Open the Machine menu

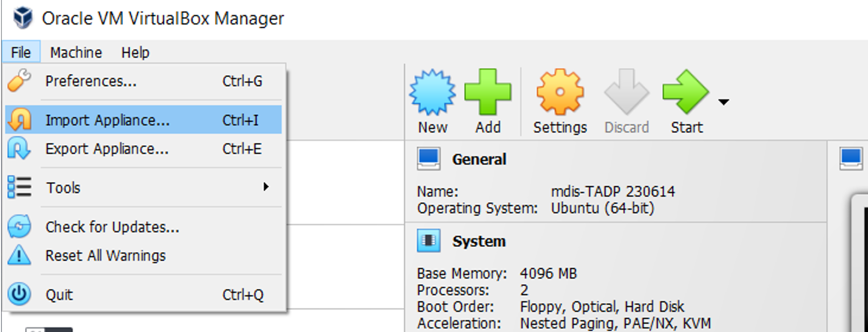point(76,52)
